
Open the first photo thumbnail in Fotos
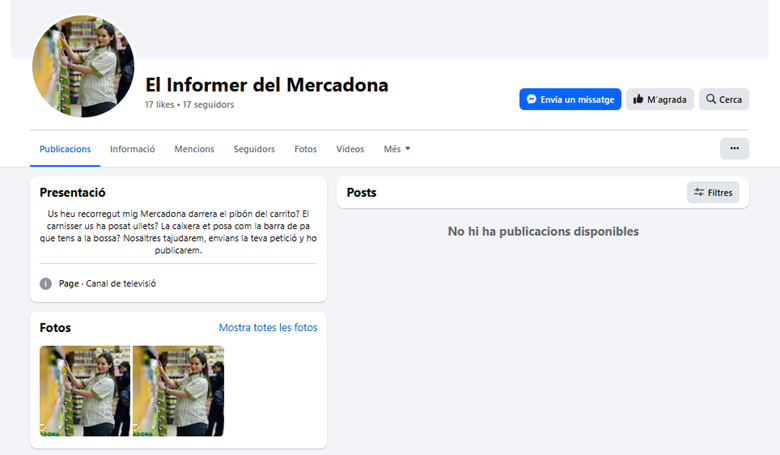[85, 391]
